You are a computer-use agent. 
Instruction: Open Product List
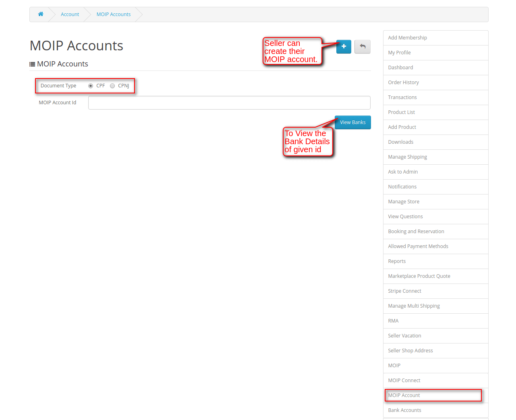(x=436, y=112)
